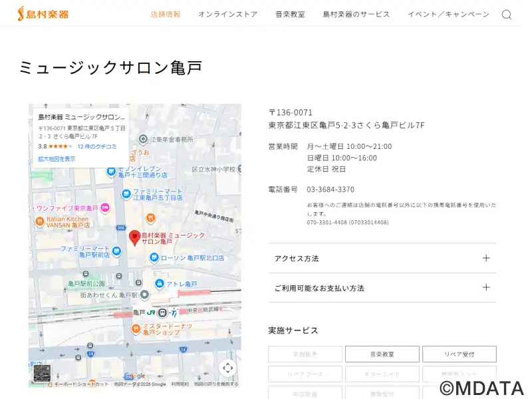
Task: Open キーボード ショートカット on the map footer
Action: (x=81, y=384)
